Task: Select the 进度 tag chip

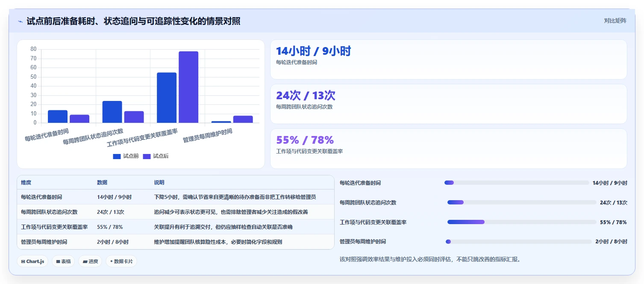Action: 90,261
